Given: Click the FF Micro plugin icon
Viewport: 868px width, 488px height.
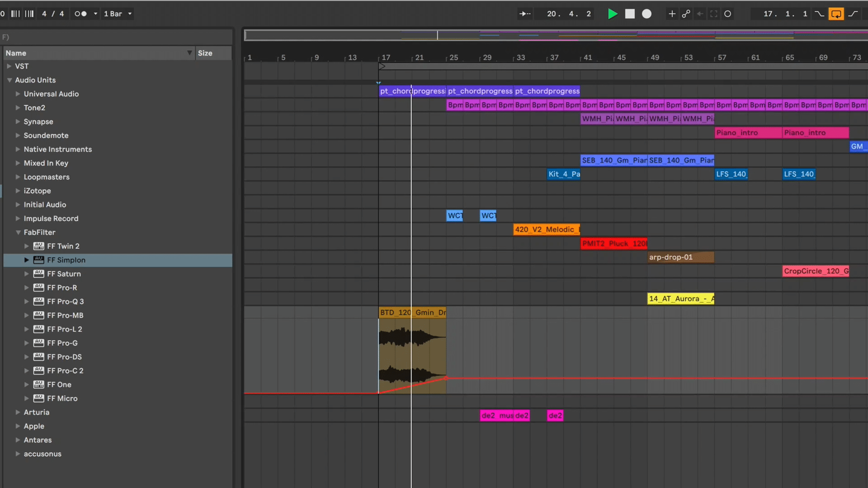Looking at the screenshot, I should 39,399.
